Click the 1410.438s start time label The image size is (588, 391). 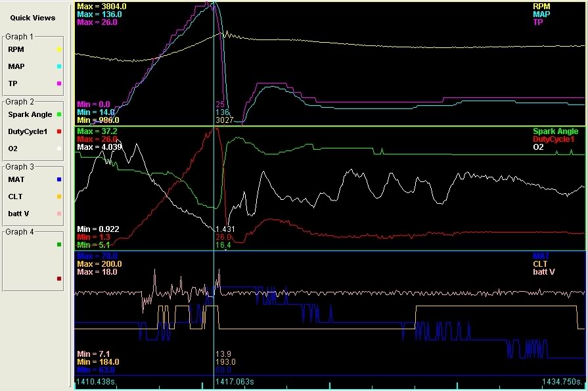pos(96,382)
